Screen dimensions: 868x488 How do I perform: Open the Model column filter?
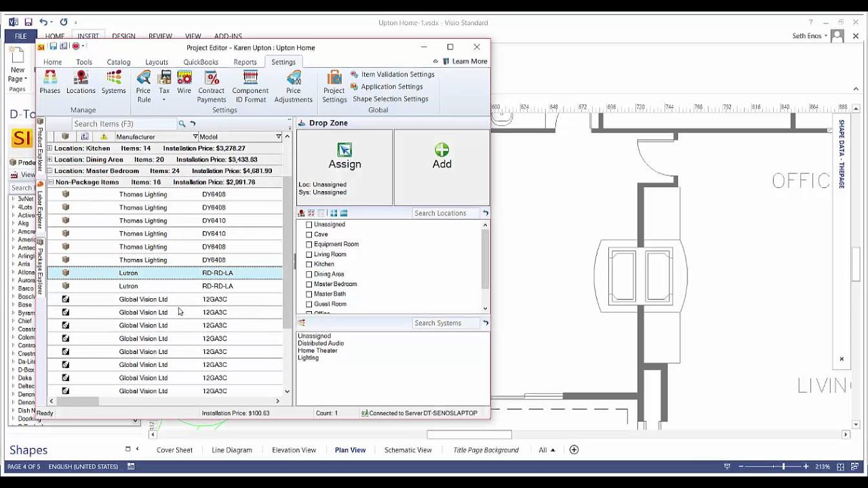[x=278, y=137]
